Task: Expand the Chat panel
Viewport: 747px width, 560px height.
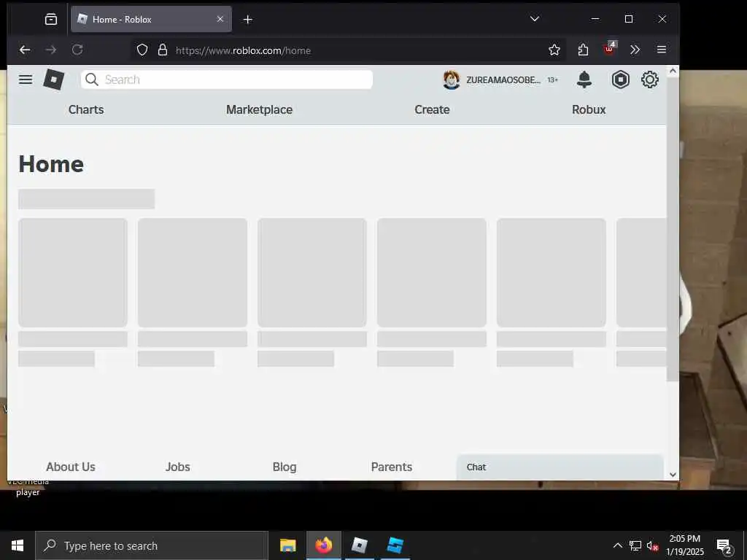Action: tap(560, 467)
